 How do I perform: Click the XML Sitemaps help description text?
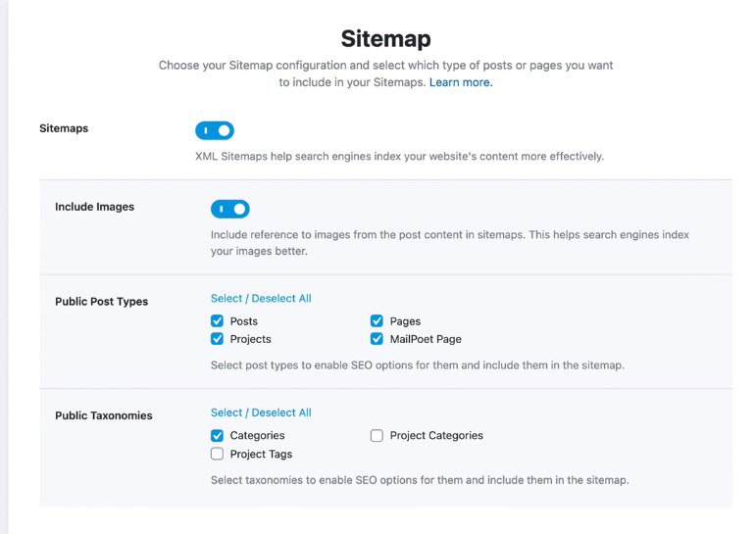click(x=399, y=156)
